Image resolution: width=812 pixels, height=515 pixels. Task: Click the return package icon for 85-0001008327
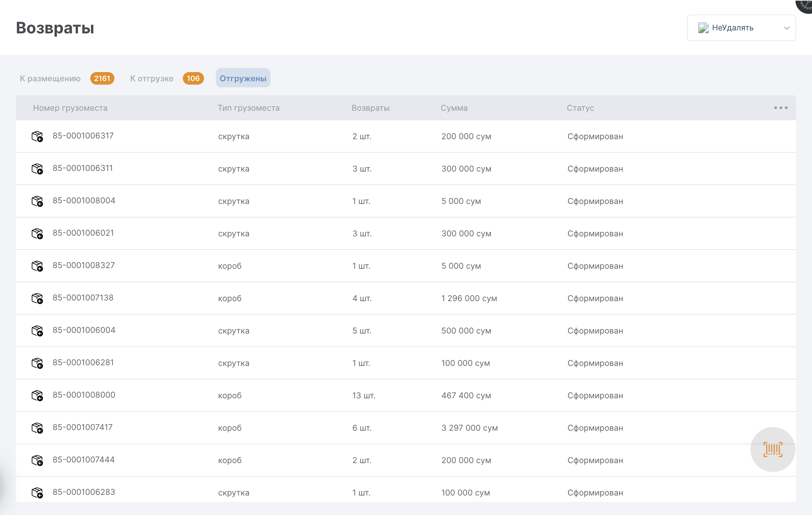point(37,266)
